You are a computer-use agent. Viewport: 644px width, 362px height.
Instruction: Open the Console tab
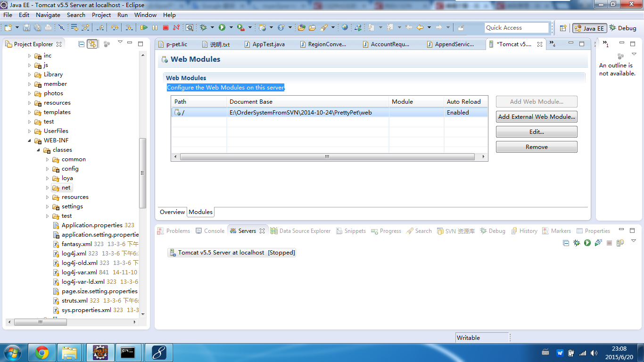click(209, 231)
